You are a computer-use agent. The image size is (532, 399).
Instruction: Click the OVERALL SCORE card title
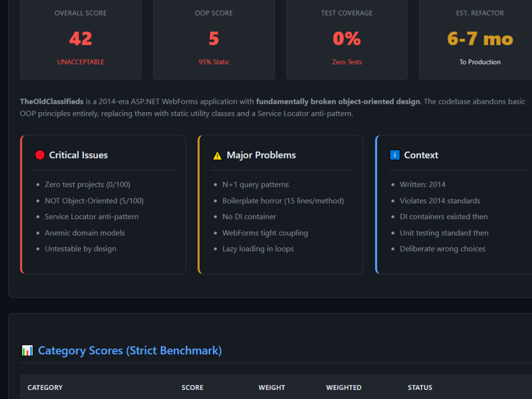(81, 13)
